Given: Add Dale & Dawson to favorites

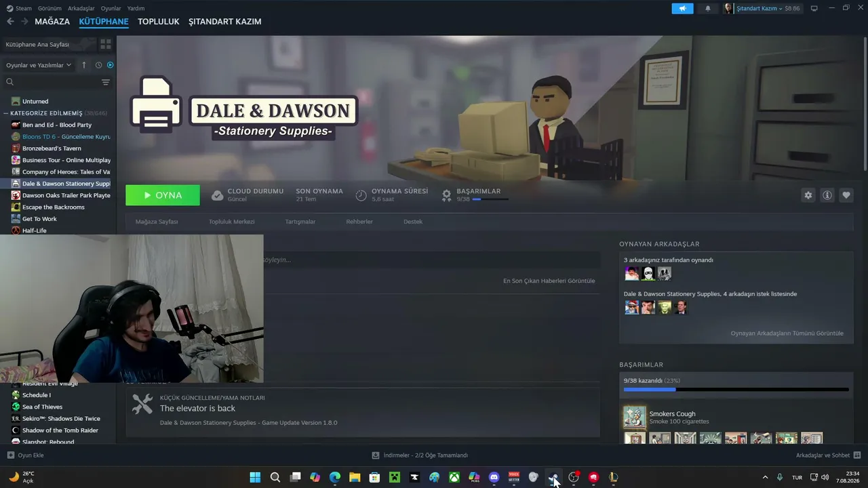Looking at the screenshot, I should pyautogui.click(x=846, y=195).
